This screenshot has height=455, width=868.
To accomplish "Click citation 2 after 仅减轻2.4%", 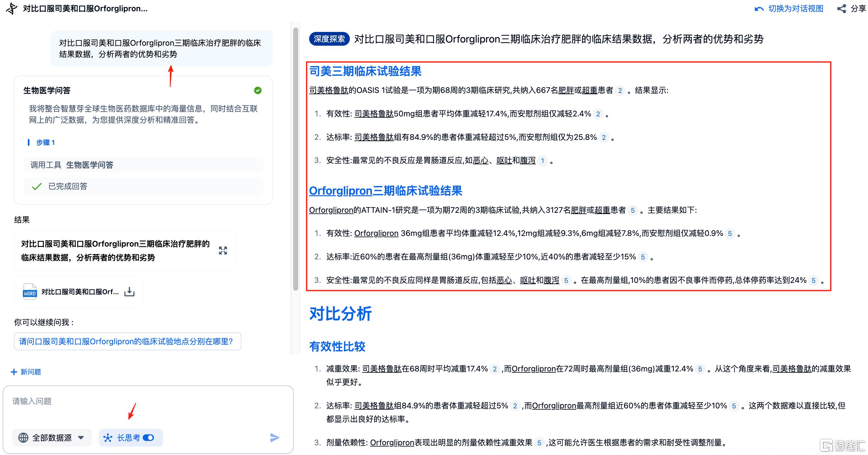I will pos(598,114).
